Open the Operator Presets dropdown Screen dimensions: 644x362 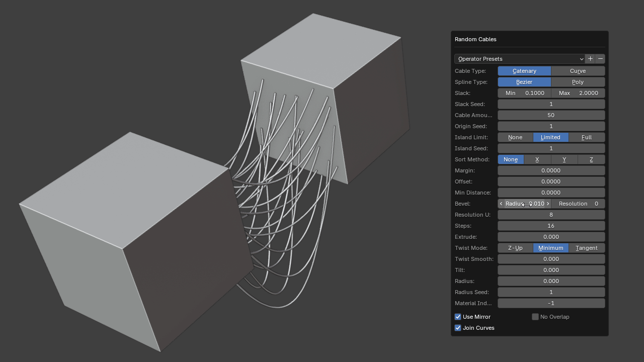520,59
